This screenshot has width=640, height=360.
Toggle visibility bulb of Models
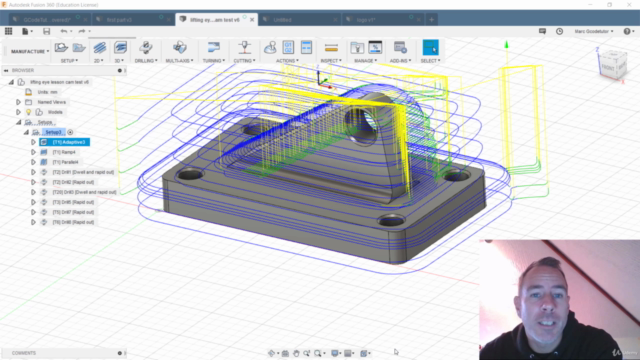coord(29,112)
